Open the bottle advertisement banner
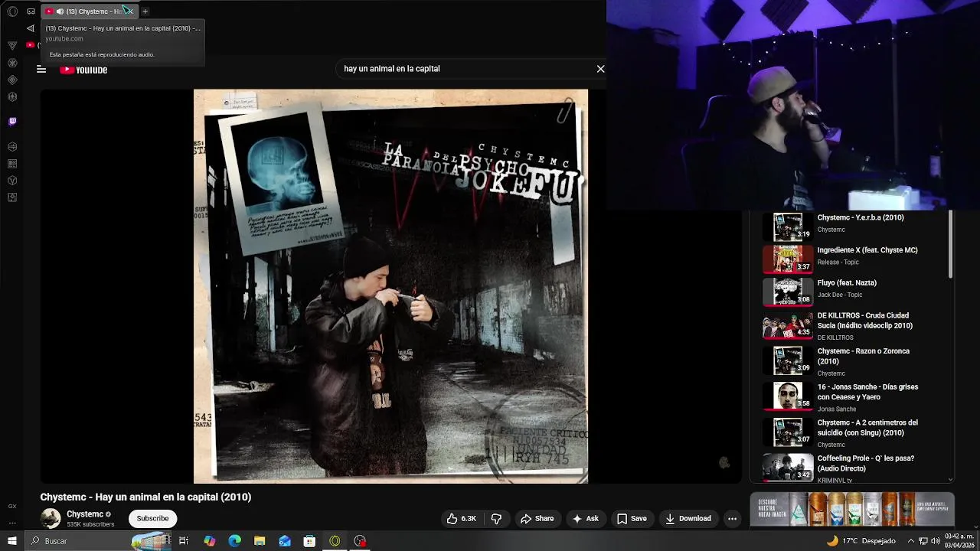Screen dimensions: 980x551 pyautogui.click(x=852, y=509)
